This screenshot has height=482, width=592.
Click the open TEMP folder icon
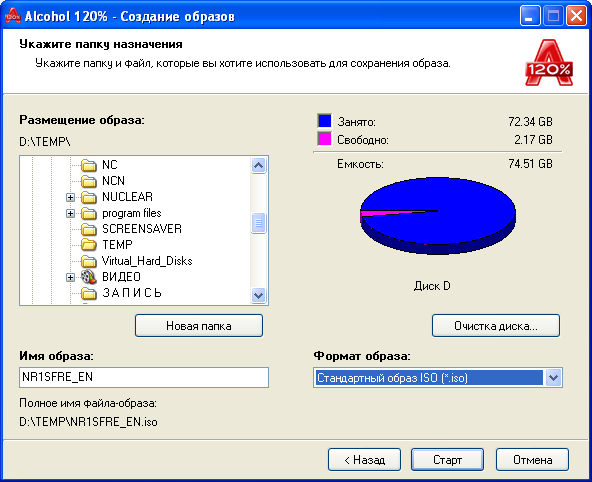[x=89, y=245]
